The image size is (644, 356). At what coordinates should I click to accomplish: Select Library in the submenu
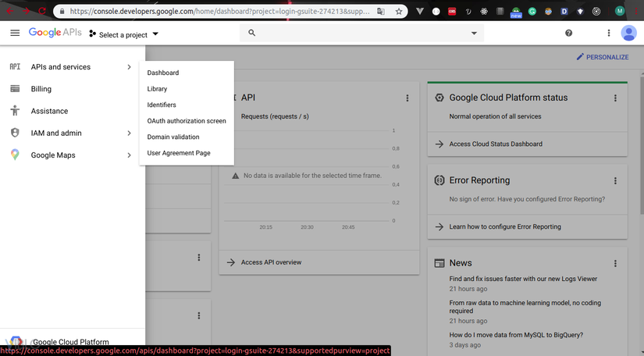pos(157,89)
